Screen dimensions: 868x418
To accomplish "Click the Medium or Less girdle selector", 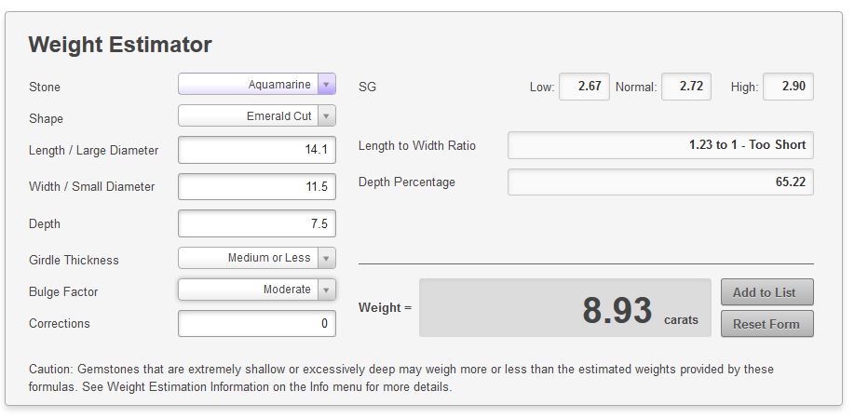I will click(x=257, y=258).
